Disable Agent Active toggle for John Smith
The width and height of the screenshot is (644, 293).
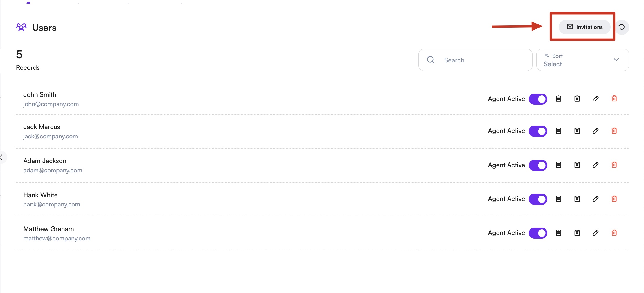pos(538,99)
